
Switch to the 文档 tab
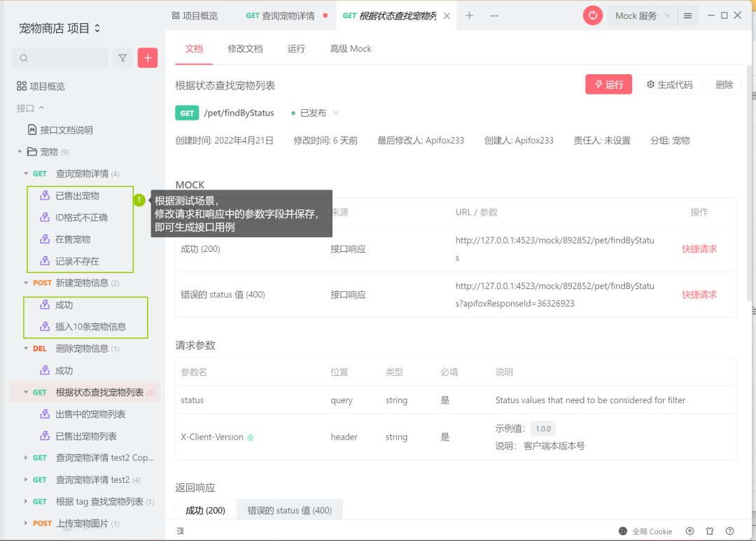194,49
